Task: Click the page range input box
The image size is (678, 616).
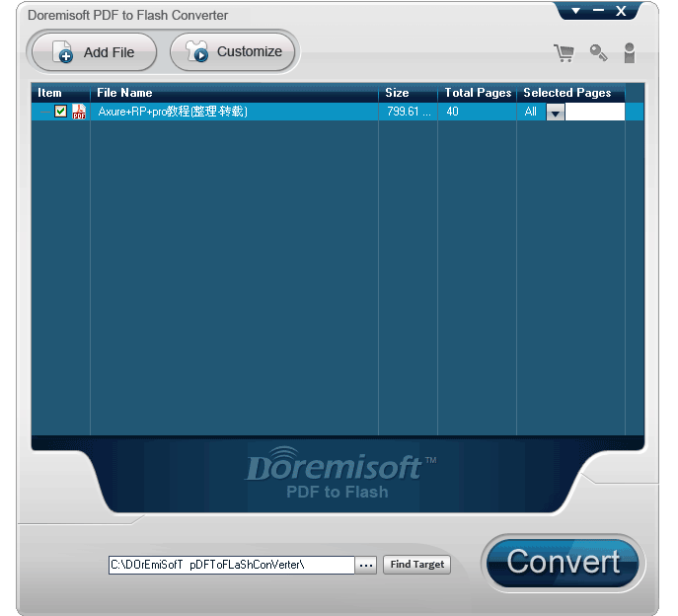Action: tap(595, 113)
